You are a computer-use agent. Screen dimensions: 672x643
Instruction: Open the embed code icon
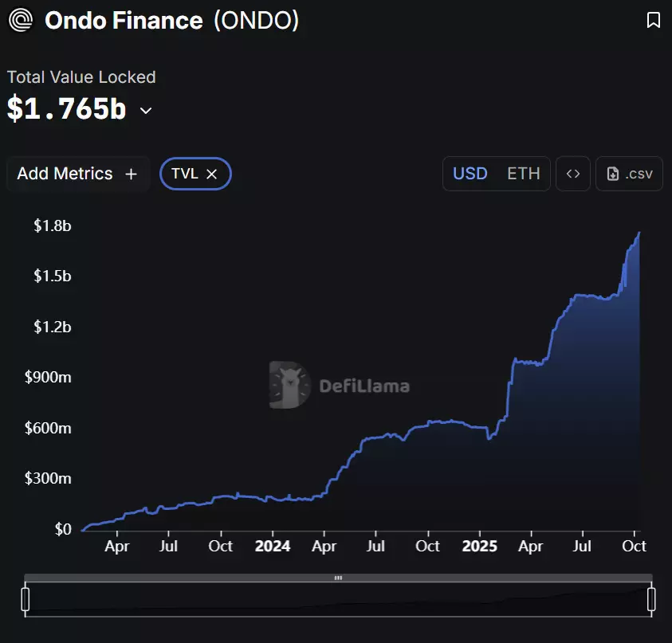pyautogui.click(x=572, y=174)
